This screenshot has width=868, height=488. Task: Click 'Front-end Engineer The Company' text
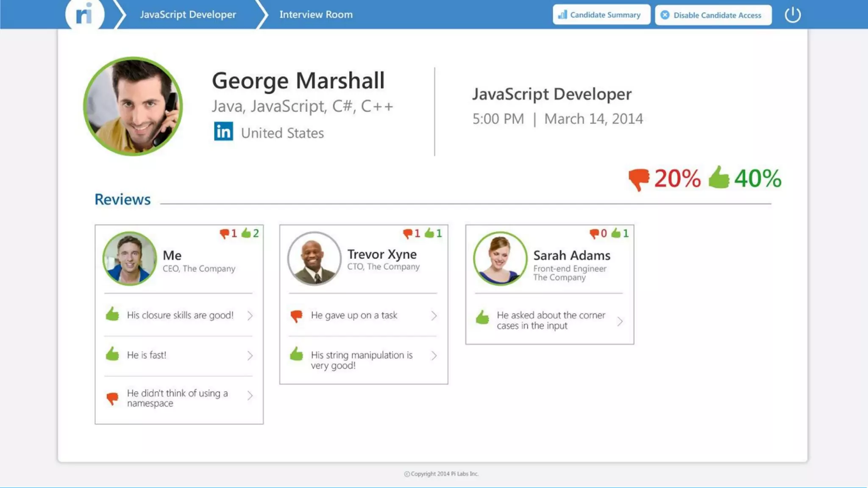click(x=570, y=273)
